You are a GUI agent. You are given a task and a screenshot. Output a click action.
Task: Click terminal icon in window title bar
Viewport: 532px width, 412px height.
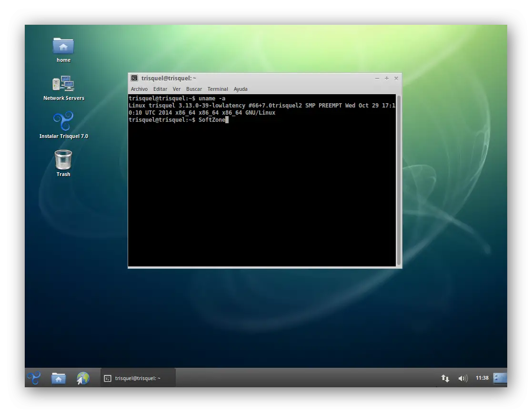pyautogui.click(x=134, y=78)
